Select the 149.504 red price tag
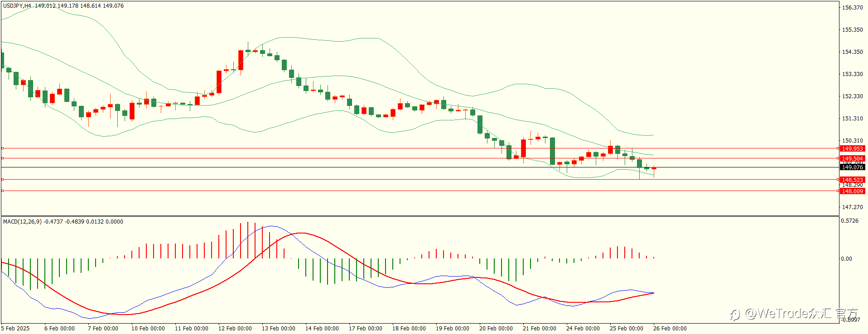 852,158
